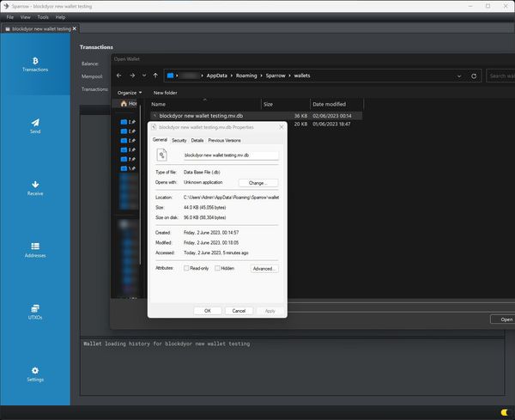The image size is (515, 420).
Task: Open the recent locations dropdown arrow
Action: coord(143,76)
